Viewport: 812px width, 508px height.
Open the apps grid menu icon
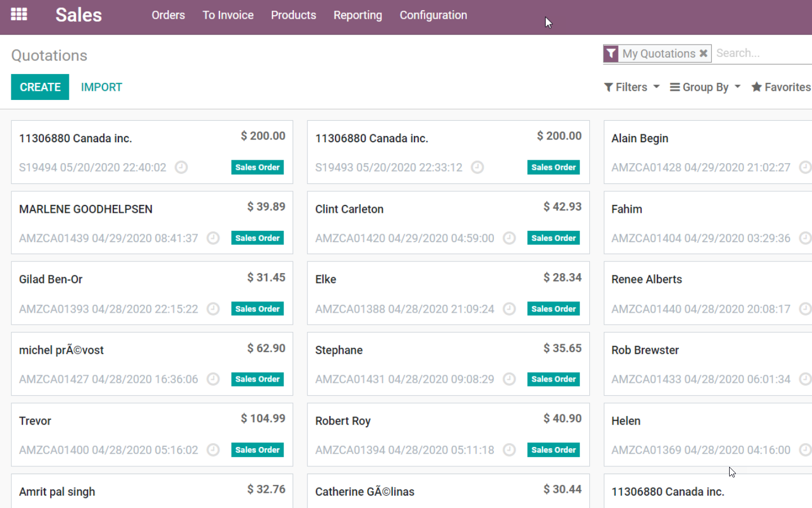[x=19, y=15]
